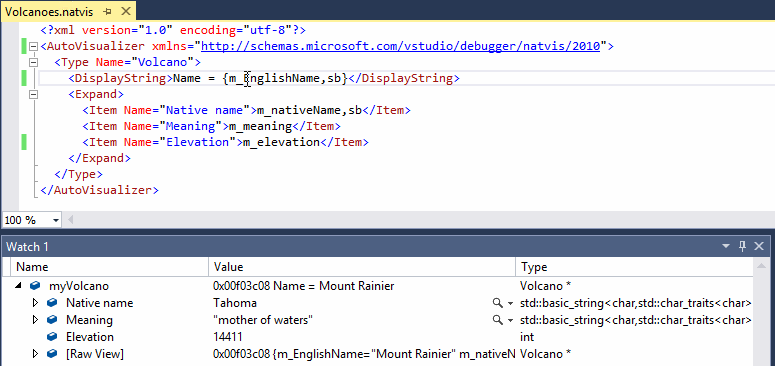Viewport: 775px width, 366px height.
Task: Pin the Volcanoes.natvis tab
Action: pyautogui.click(x=108, y=11)
